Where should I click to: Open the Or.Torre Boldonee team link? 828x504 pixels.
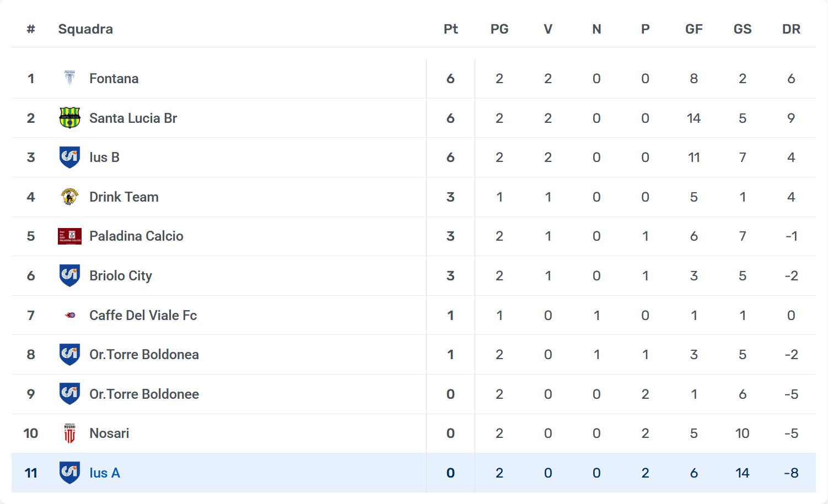point(144,394)
